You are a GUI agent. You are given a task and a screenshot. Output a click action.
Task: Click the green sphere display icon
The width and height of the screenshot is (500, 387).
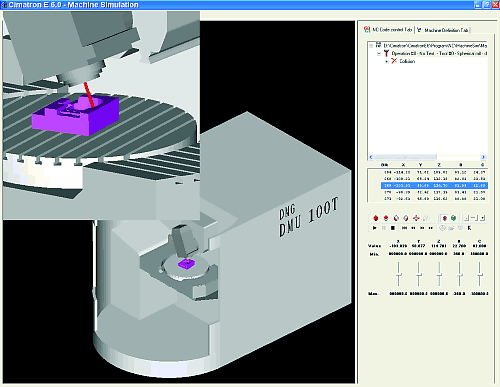453,218
